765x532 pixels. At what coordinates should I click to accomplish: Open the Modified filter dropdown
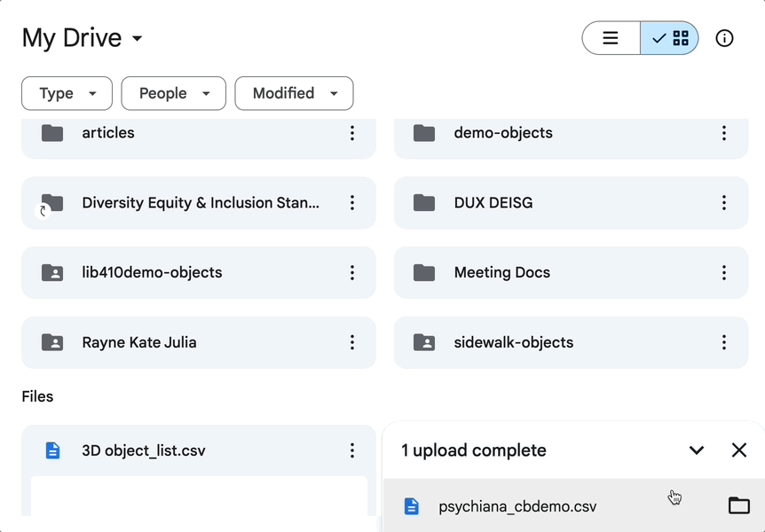pos(294,93)
